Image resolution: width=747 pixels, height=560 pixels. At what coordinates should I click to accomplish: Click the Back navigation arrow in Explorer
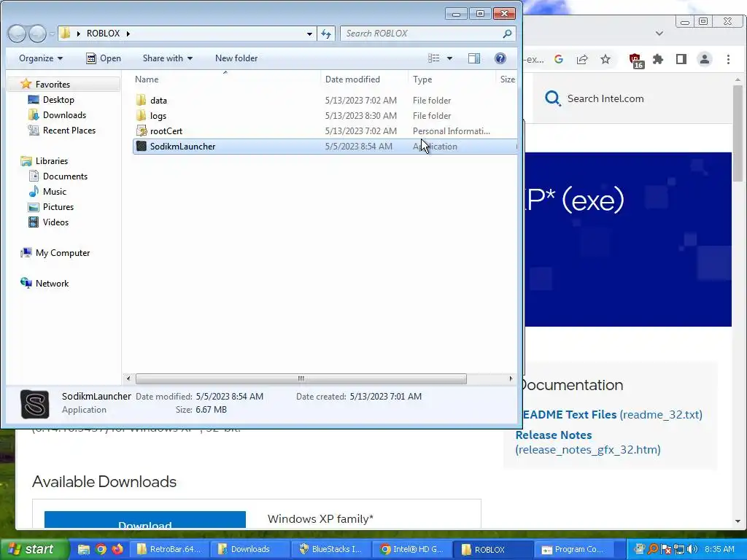tap(17, 34)
